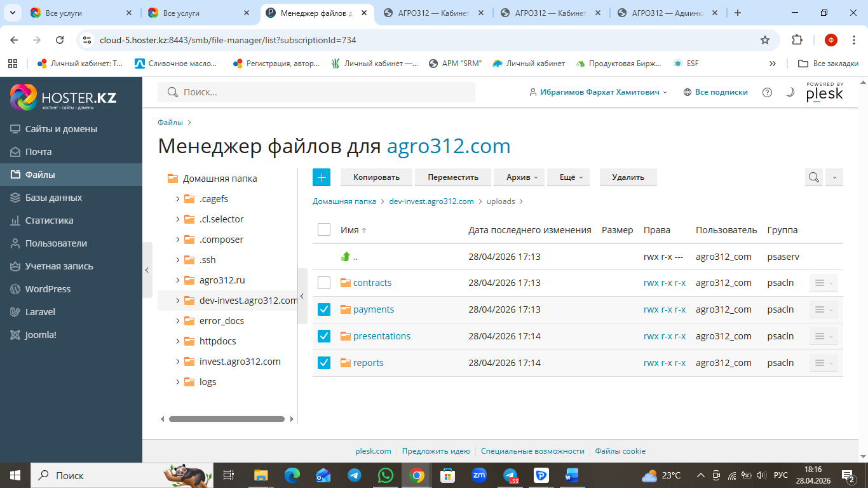This screenshot has width=868, height=488.
Task: Click the Windows Start button
Action: click(15, 475)
